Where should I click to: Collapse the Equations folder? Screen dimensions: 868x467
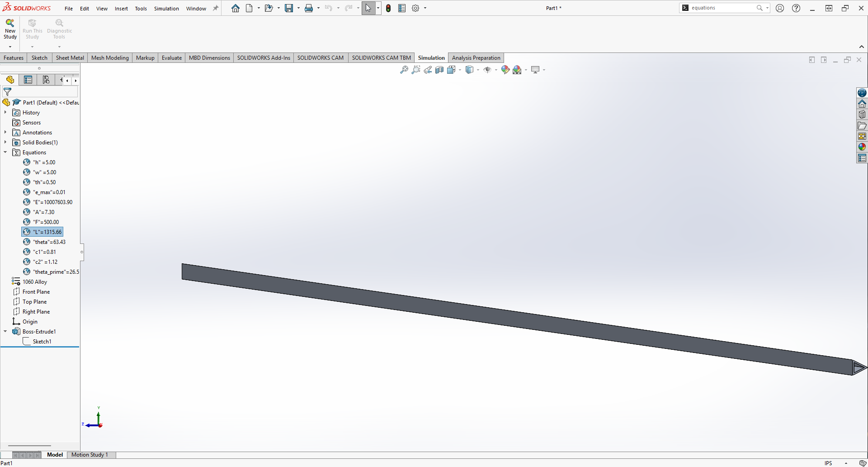5,152
